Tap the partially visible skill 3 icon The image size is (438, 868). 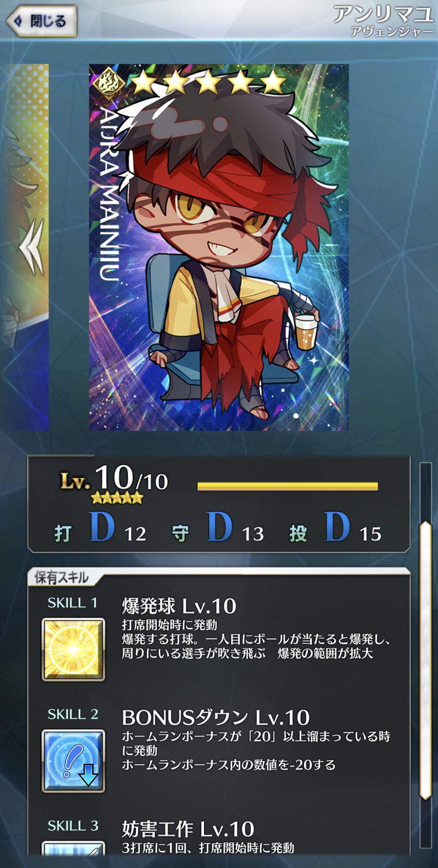73,848
